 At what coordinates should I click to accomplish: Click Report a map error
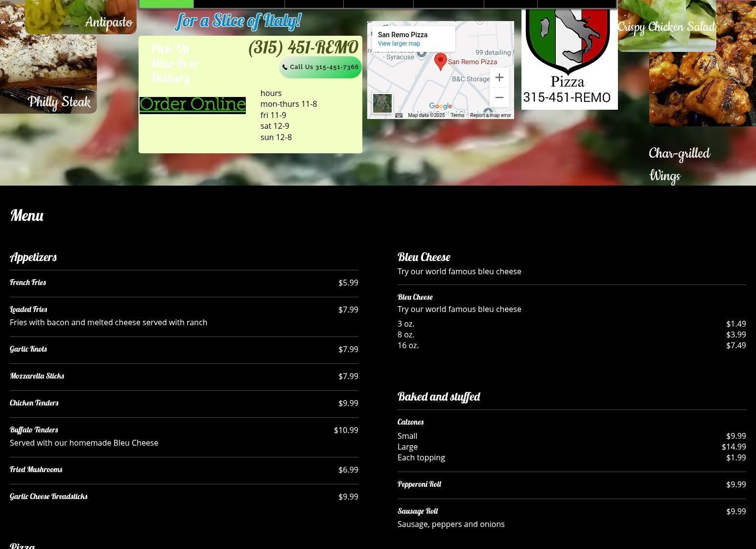pos(491,116)
